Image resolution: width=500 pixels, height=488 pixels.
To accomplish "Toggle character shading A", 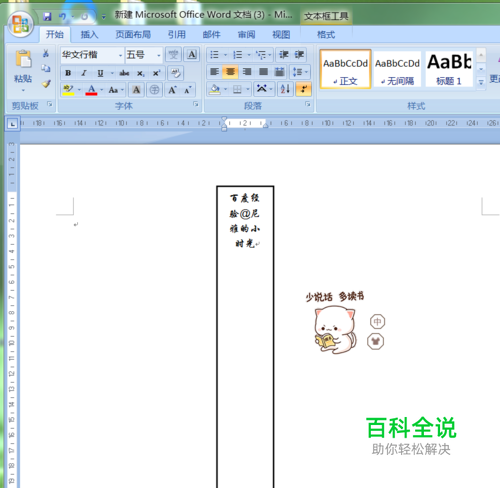I will [x=136, y=90].
